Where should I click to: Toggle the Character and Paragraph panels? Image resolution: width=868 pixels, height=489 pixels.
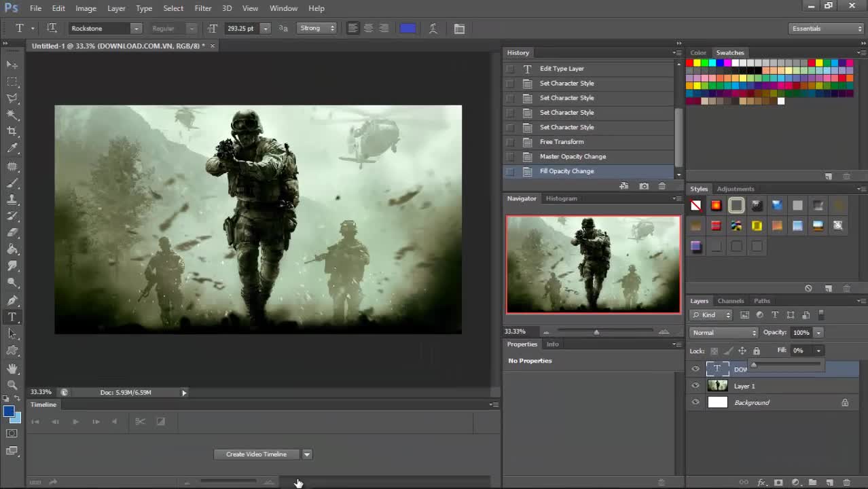click(459, 29)
